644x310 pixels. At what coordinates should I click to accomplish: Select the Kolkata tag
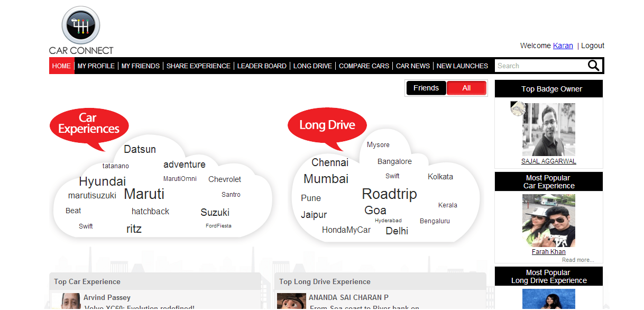click(440, 177)
